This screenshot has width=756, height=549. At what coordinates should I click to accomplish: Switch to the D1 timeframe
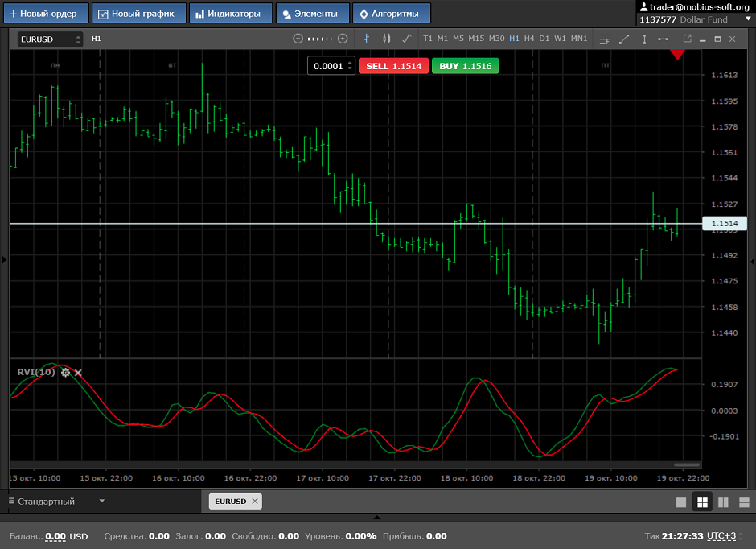(x=544, y=39)
